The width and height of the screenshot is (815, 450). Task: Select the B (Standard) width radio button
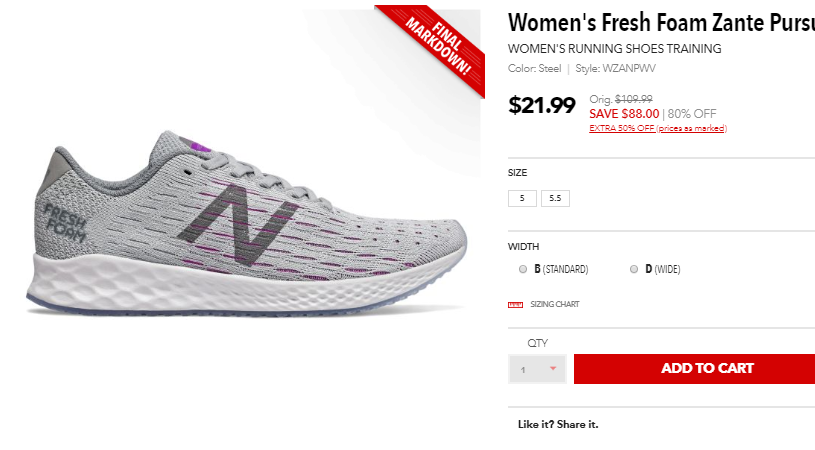pos(523,269)
